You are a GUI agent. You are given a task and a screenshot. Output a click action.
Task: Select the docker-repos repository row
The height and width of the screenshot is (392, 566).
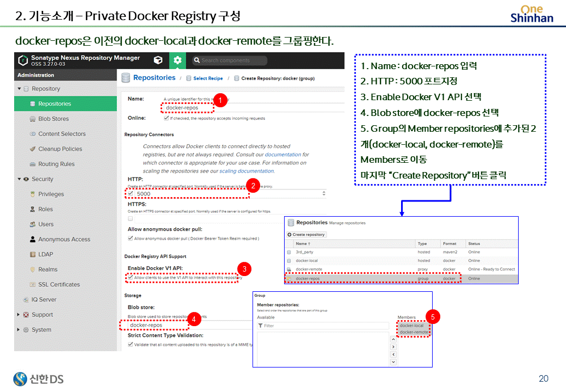pyautogui.click(x=402, y=279)
